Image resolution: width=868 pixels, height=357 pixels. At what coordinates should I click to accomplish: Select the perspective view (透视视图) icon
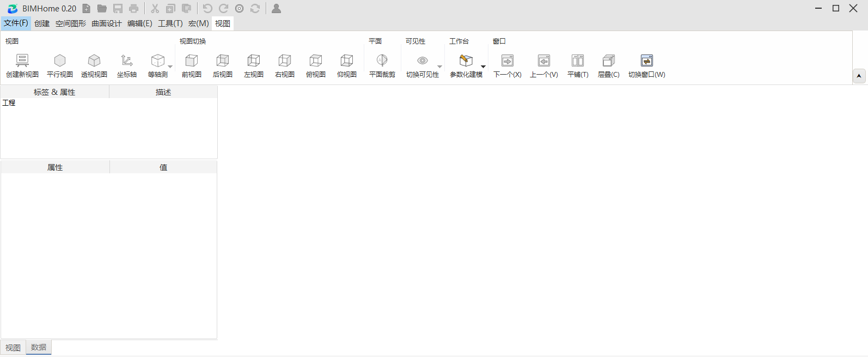tap(94, 60)
